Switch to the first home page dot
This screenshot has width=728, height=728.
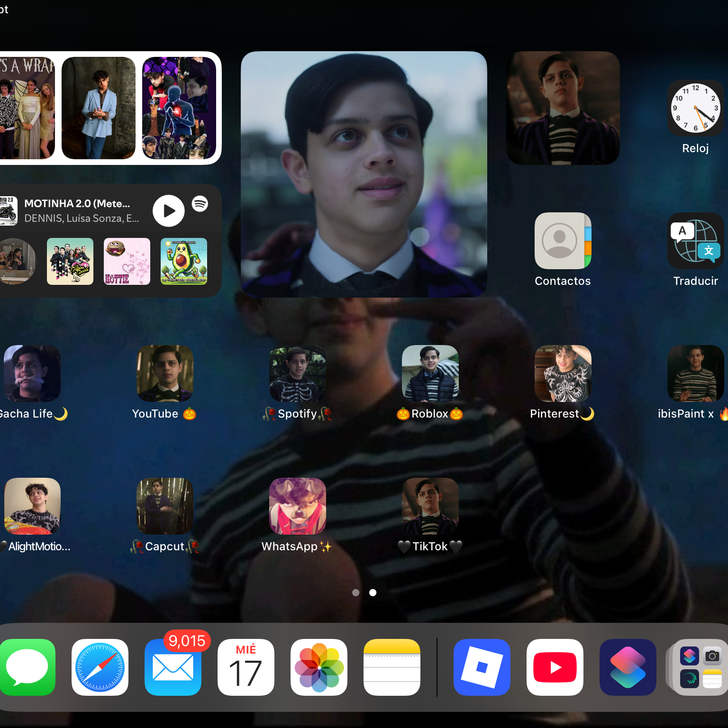[x=356, y=592]
